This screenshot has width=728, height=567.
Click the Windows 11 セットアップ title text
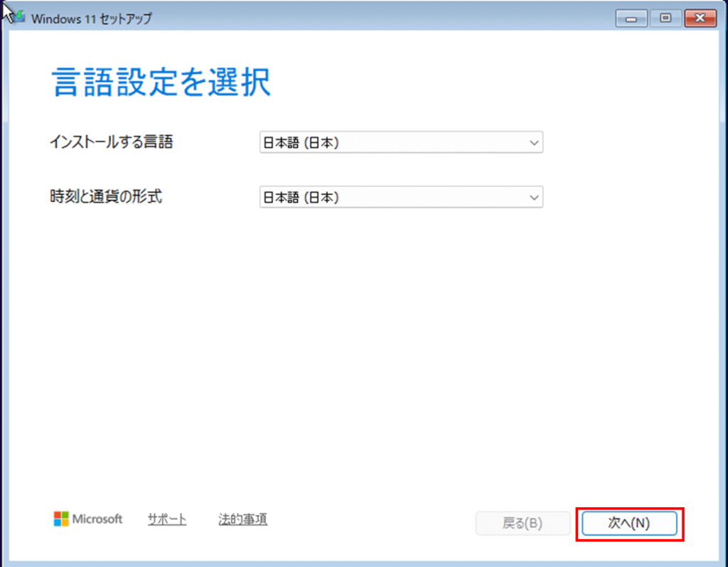(91, 19)
